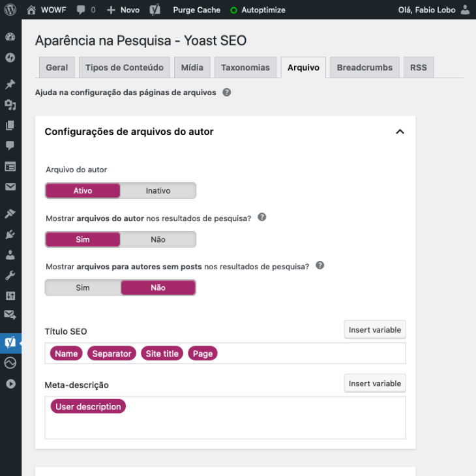Image resolution: width=476 pixels, height=476 pixels.
Task: Choose Sim for showing author archives
Action: click(83, 239)
